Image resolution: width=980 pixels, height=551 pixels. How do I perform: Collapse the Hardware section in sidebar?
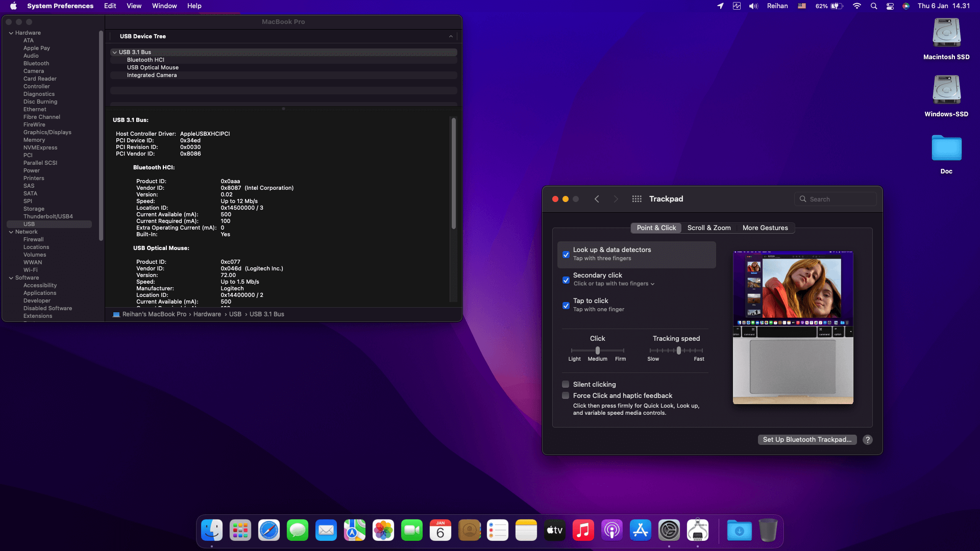pos(11,33)
